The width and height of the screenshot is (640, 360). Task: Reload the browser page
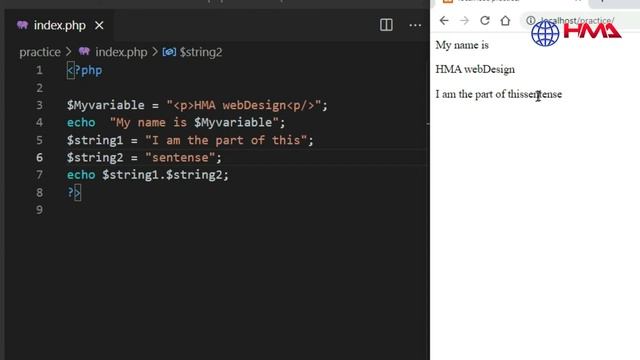click(x=485, y=20)
